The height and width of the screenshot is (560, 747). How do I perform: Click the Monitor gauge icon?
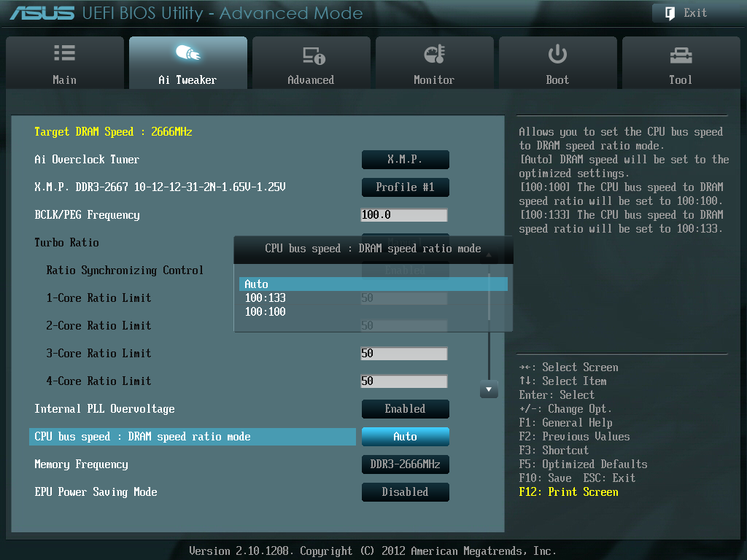click(x=435, y=54)
